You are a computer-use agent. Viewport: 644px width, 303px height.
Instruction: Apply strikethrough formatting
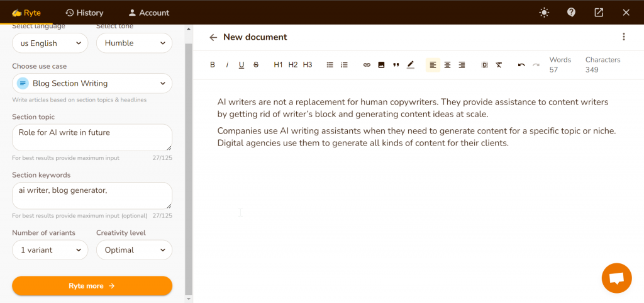pos(256,65)
